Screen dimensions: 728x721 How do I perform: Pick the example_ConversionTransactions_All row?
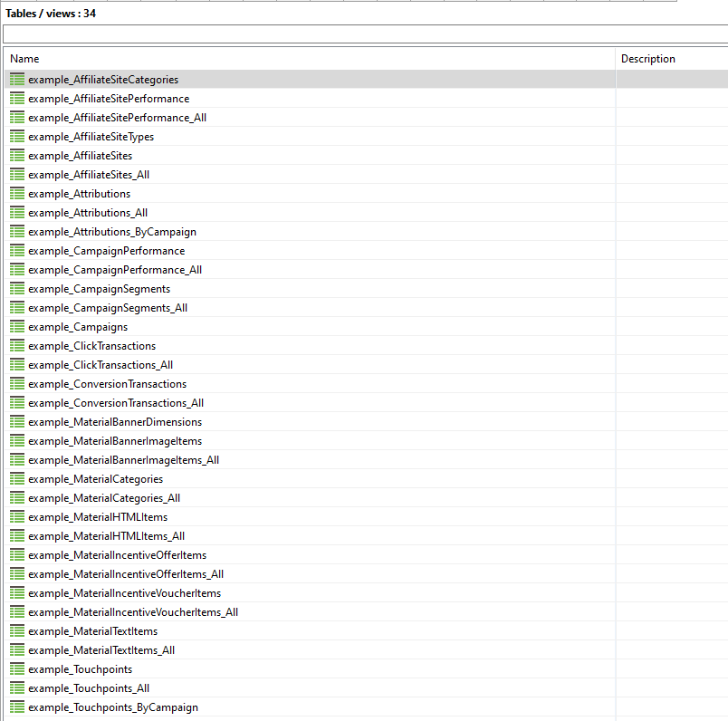(x=116, y=403)
